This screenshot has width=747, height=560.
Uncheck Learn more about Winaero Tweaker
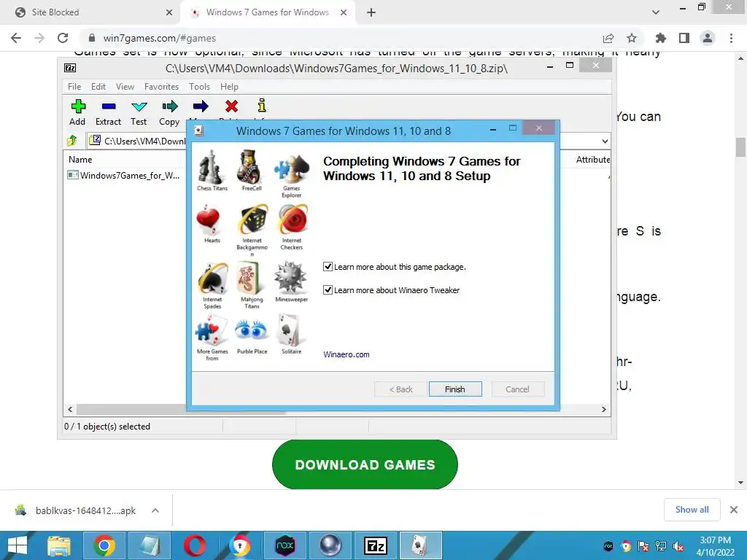[x=328, y=290]
